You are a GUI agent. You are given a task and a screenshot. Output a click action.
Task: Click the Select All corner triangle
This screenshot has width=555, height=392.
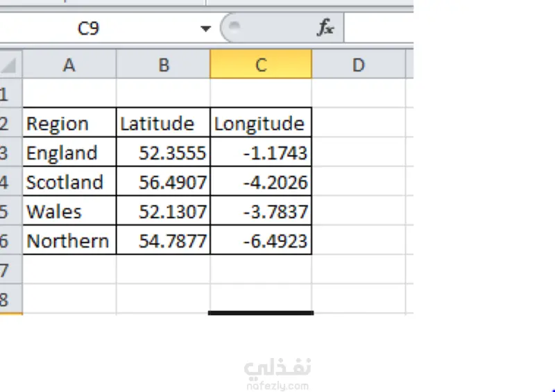coord(10,65)
